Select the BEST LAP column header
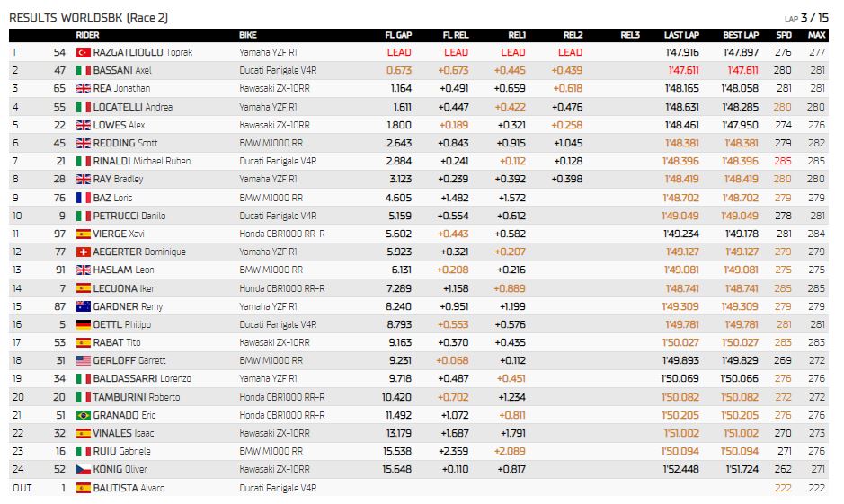Screen dimensions: 844x504 pos(741,35)
